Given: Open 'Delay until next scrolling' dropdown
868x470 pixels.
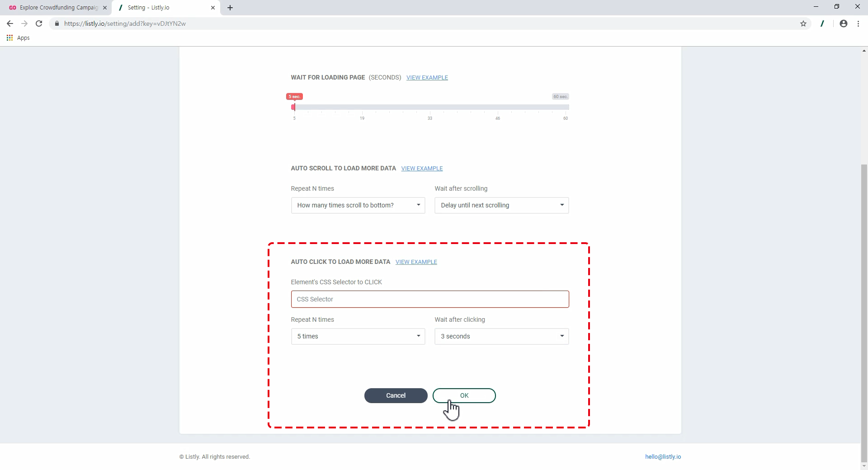Looking at the screenshot, I should click(x=501, y=205).
